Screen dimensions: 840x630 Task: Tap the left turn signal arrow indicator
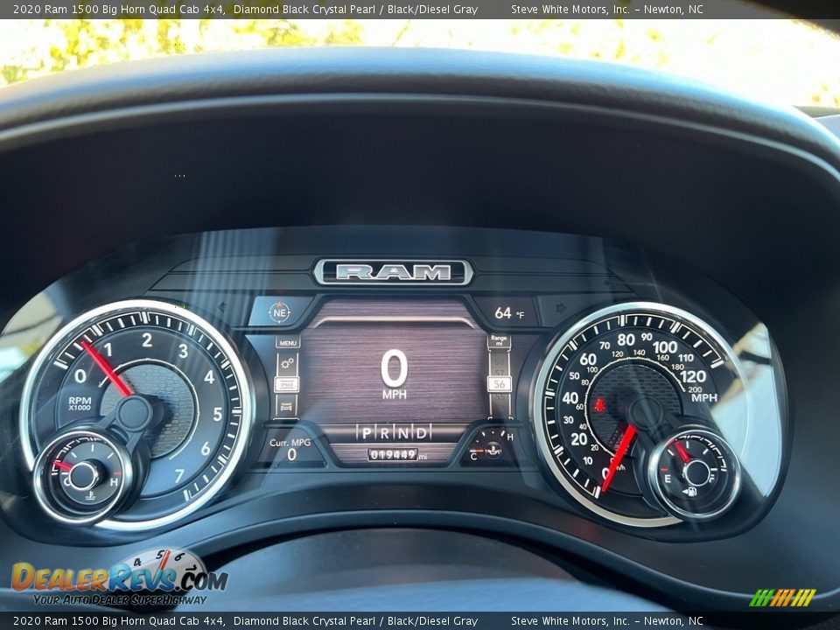[221, 307]
